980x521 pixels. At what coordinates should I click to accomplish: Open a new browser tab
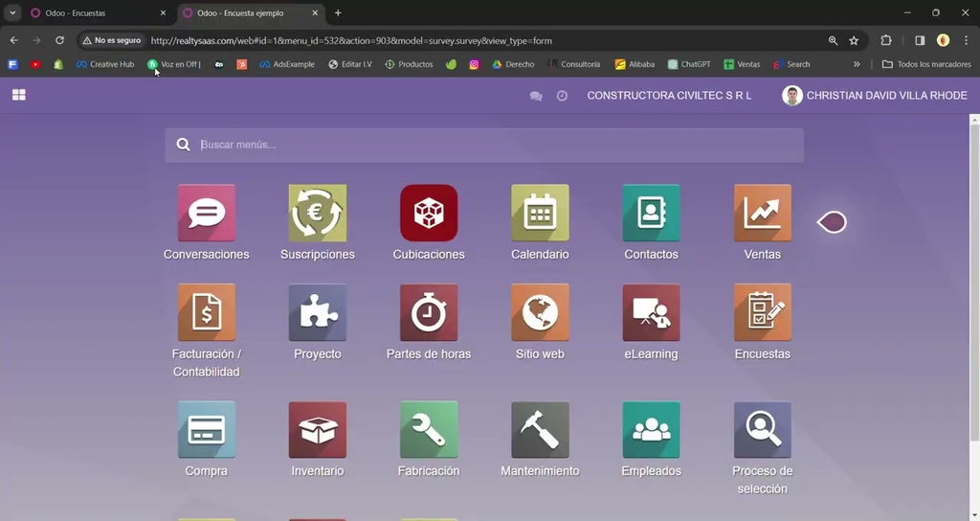point(338,13)
